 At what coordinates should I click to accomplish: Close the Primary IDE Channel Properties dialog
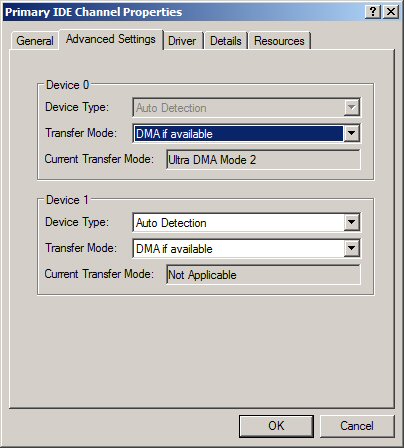391,12
